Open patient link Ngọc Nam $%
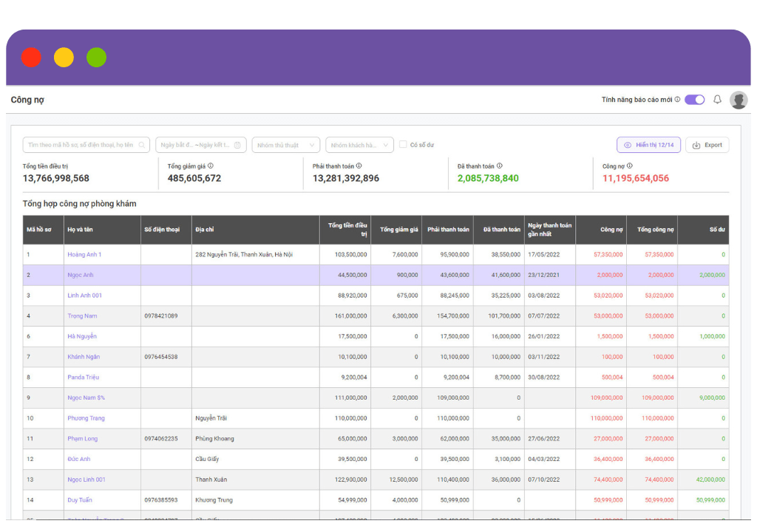The width and height of the screenshot is (757, 532). click(86, 398)
